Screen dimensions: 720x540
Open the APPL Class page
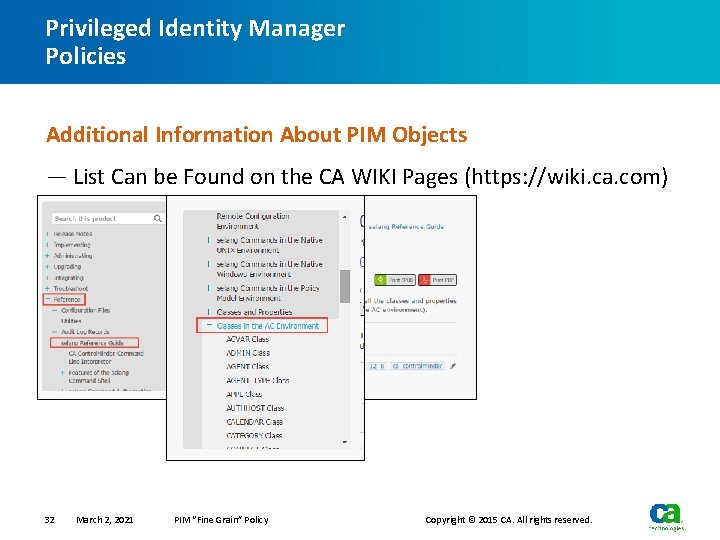(244, 394)
